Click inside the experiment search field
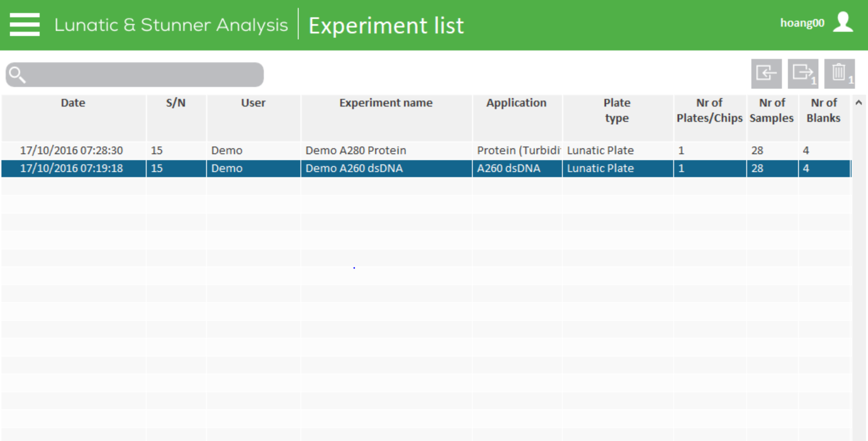 click(x=135, y=75)
